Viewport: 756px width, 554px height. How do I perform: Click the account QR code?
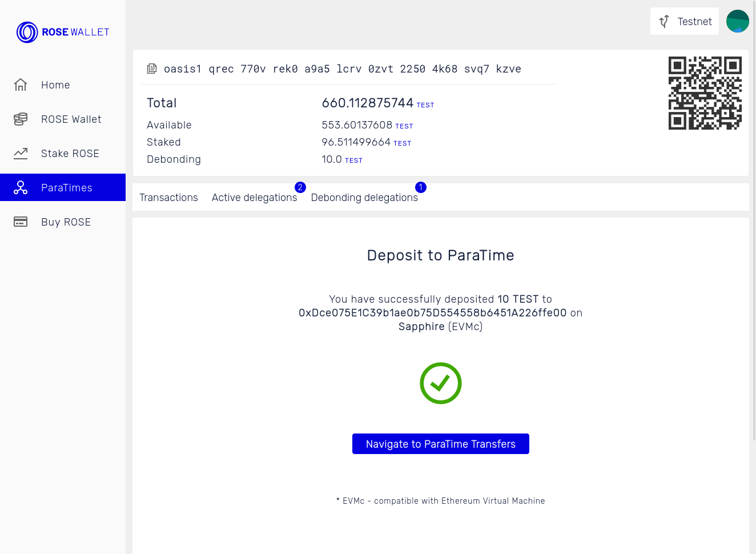tap(705, 93)
